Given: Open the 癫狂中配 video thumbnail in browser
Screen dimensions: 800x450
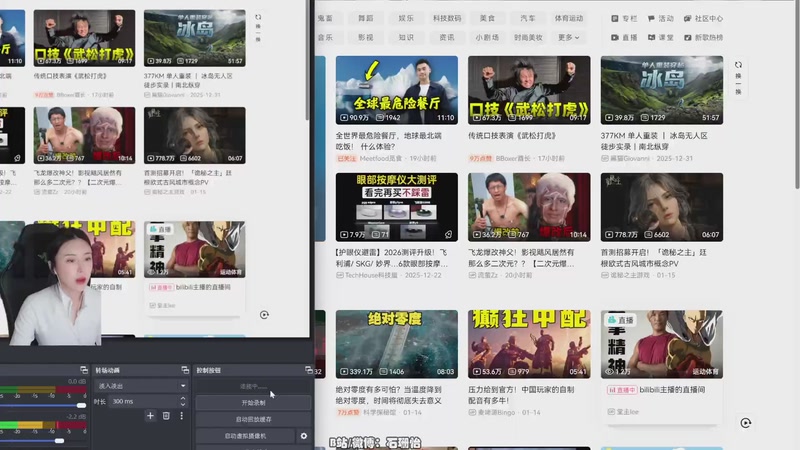Looking at the screenshot, I should 529,344.
